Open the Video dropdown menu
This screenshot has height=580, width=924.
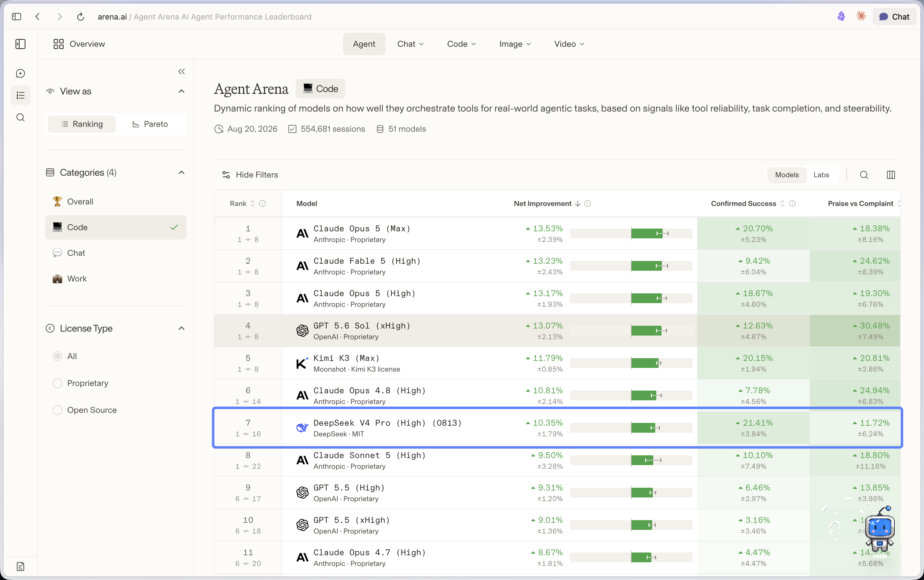pyautogui.click(x=569, y=44)
